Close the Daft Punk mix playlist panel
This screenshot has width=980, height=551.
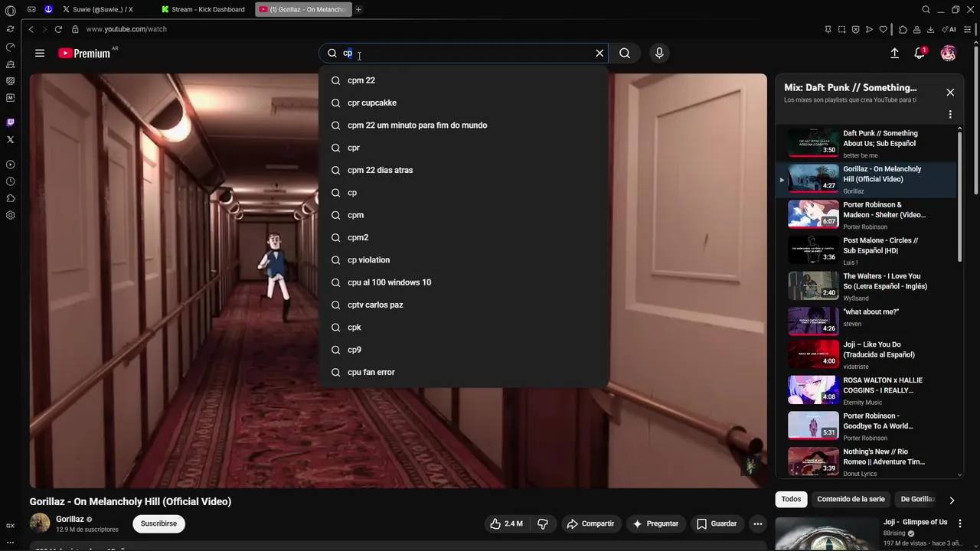pyautogui.click(x=950, y=92)
